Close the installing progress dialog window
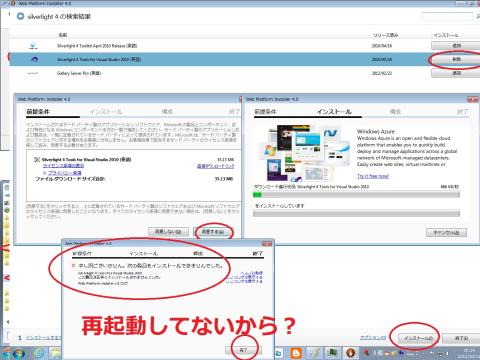The width and height of the screenshot is (480, 360). pyautogui.click(x=472, y=99)
